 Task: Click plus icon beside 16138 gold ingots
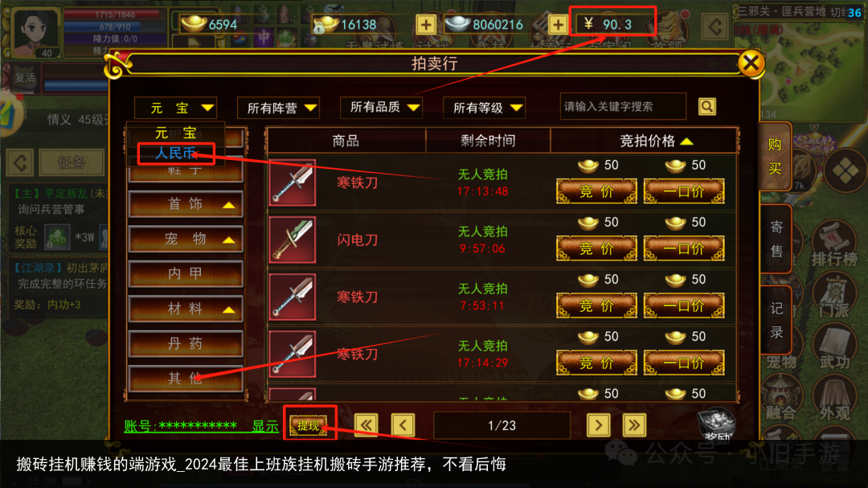click(x=426, y=24)
